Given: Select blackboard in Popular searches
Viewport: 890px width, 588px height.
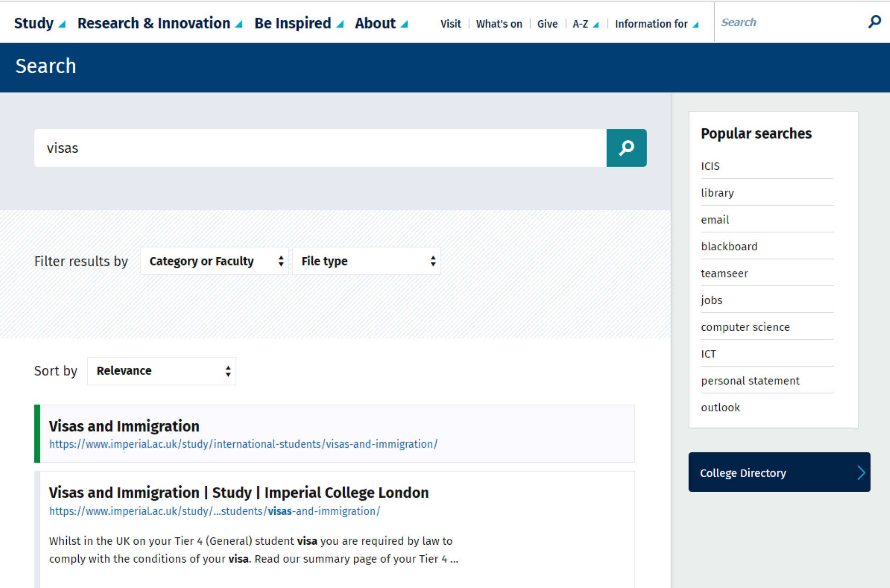Looking at the screenshot, I should (x=729, y=247).
